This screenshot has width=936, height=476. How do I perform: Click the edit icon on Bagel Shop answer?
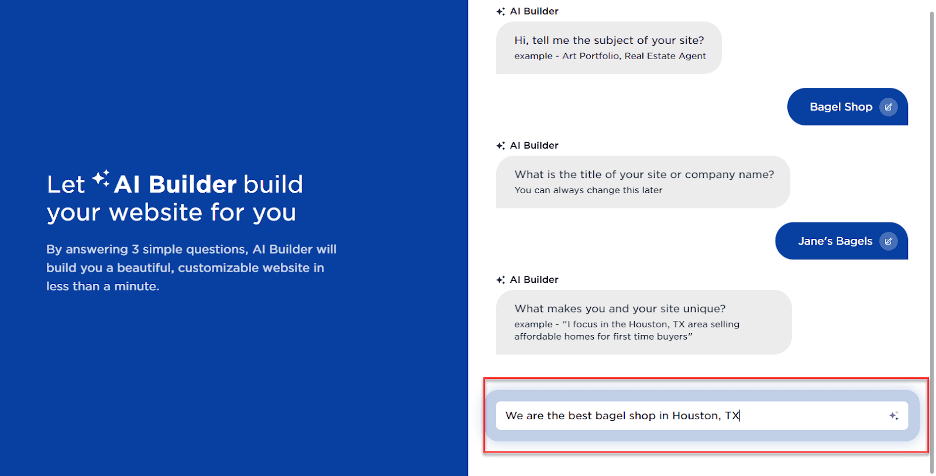[x=888, y=107]
